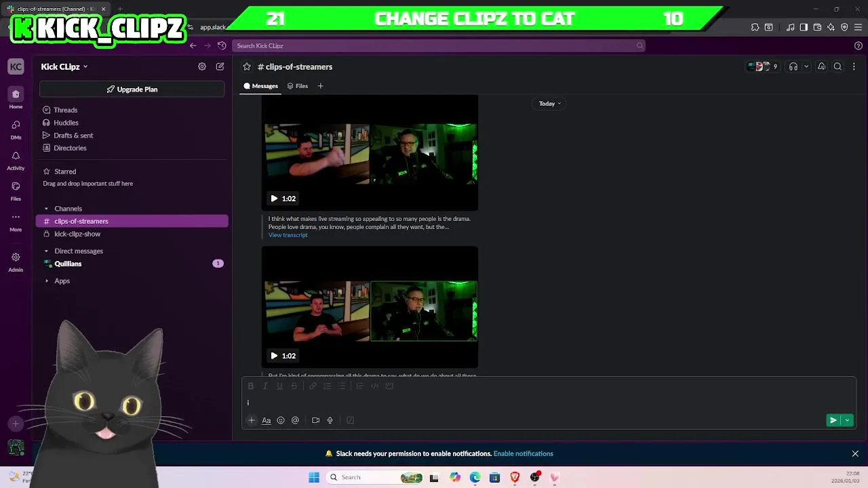Toggle the Aa formatting toolbar
Screen dimensions: 868x488
(x=267, y=420)
